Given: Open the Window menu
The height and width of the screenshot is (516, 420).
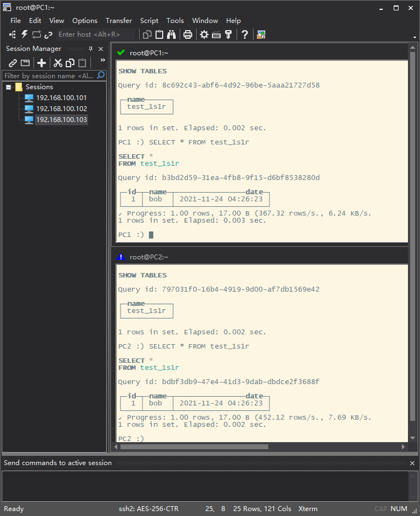Looking at the screenshot, I should pyautogui.click(x=205, y=20).
